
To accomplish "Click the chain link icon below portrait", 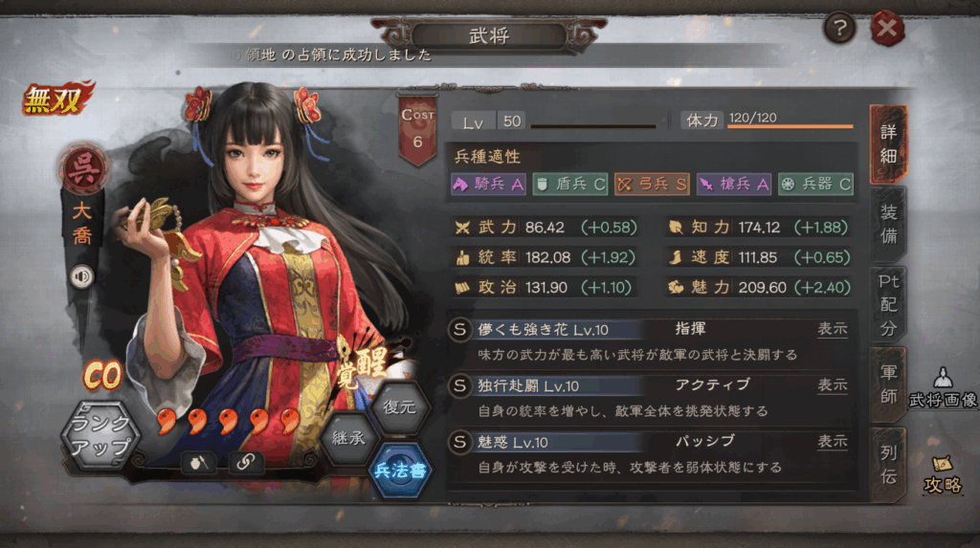I will (245, 462).
